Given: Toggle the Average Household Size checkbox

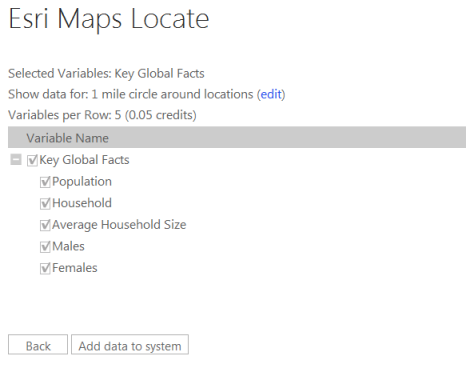Looking at the screenshot, I should click(45, 225).
